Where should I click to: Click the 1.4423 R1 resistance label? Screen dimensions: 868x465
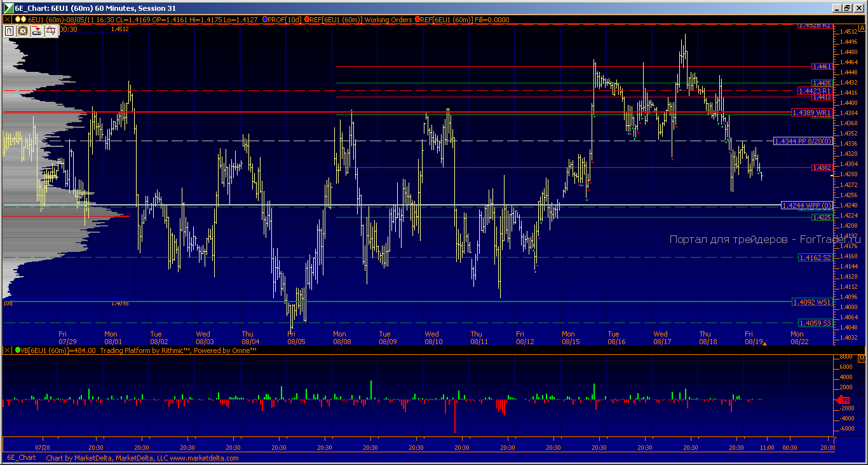pos(815,91)
